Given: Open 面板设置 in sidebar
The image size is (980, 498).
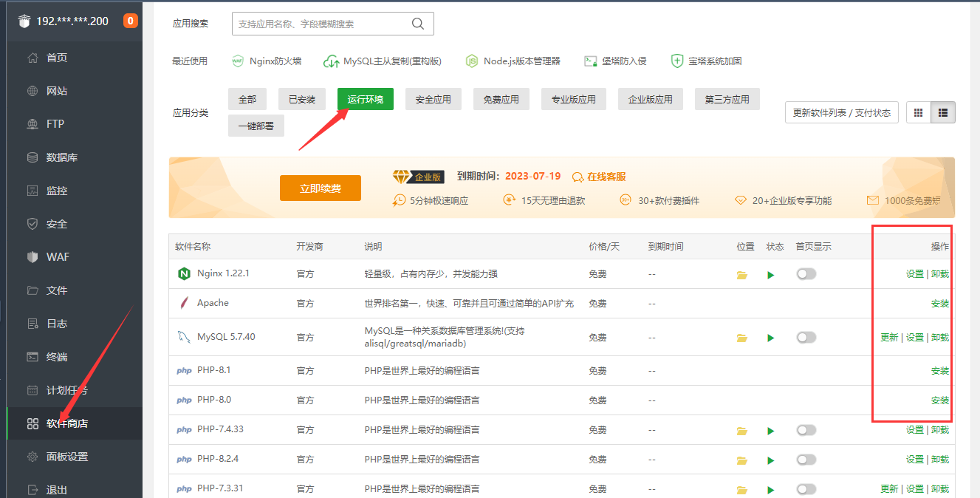Looking at the screenshot, I should click(x=74, y=457).
